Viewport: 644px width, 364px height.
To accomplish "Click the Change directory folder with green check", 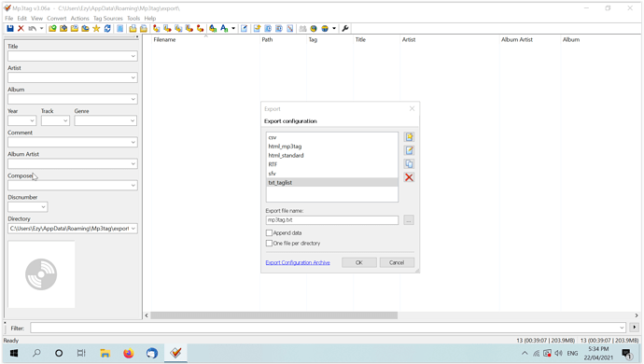I will 52,28.
